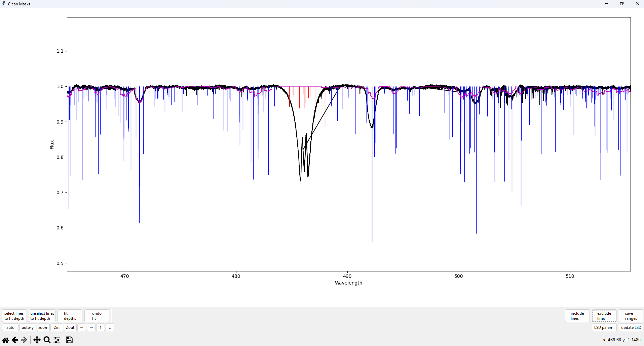Toggle the 'zoom' button
The height and width of the screenshot is (346, 644).
coord(43,328)
